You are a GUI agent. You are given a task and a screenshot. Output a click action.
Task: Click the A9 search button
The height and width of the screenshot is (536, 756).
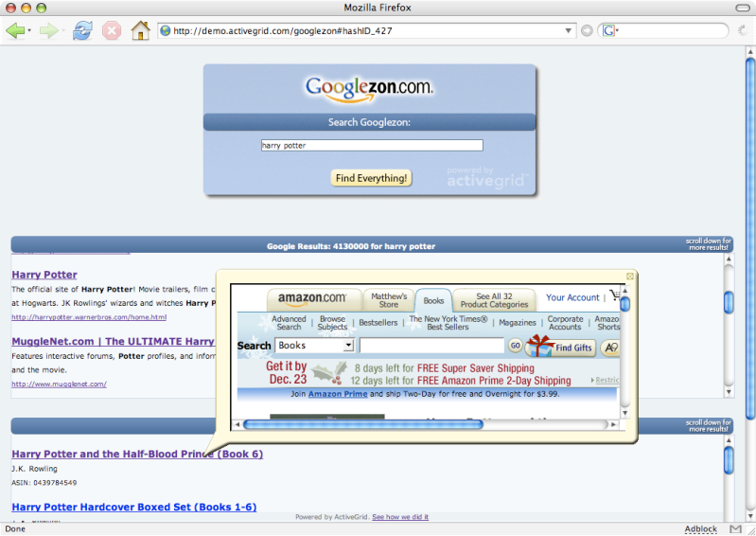(610, 348)
